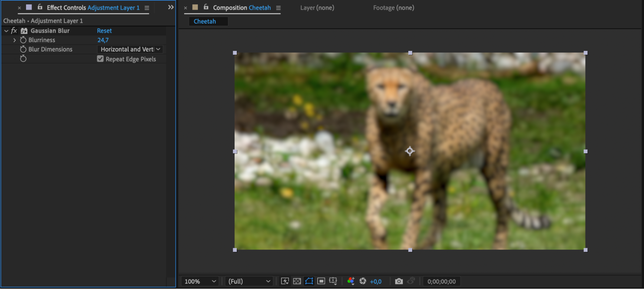The width and height of the screenshot is (644, 289).
Task: Open Blur Dimensions dropdown
Action: click(130, 49)
